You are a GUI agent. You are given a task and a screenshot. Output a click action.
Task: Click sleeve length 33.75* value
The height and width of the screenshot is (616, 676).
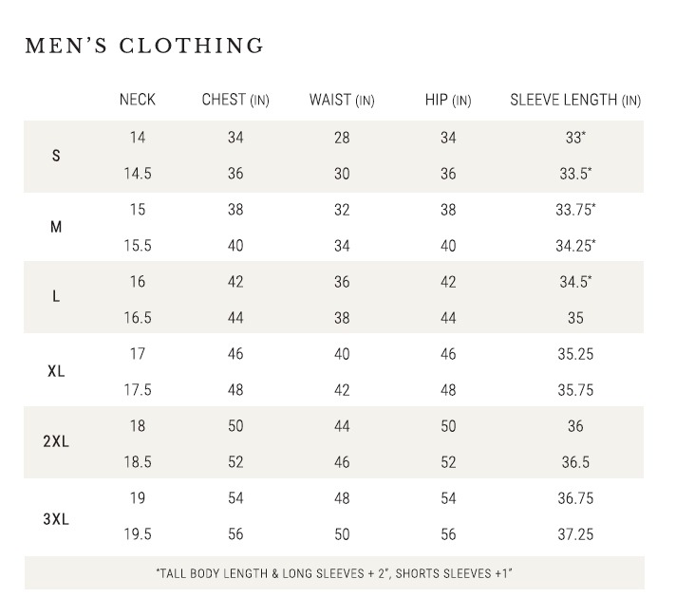(x=575, y=210)
